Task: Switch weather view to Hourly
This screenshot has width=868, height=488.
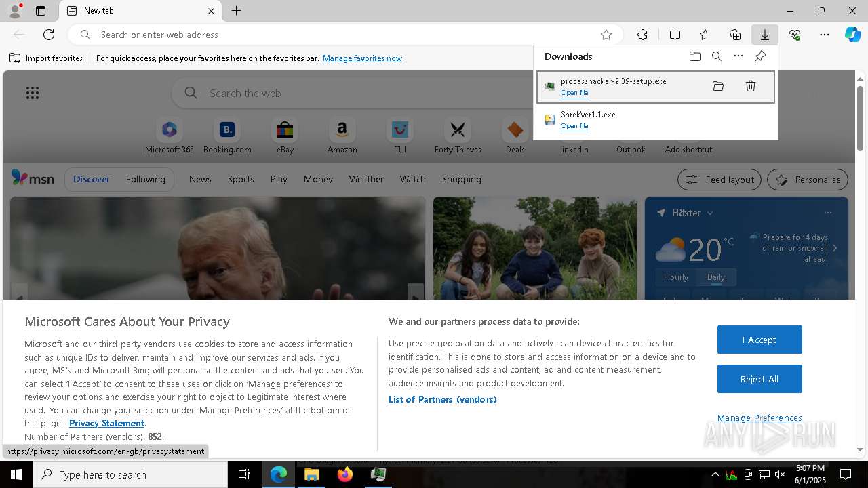Action: (x=675, y=277)
